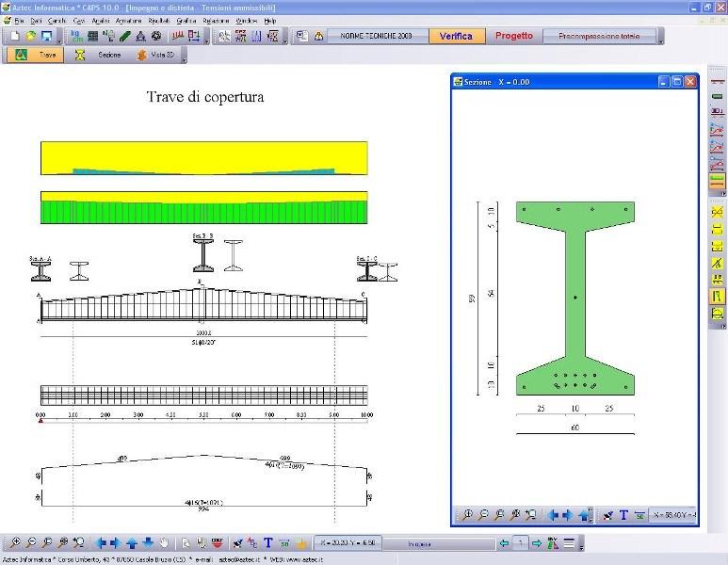This screenshot has height=565, width=728.
Task: Toggle the Vista 3D view
Action: click(x=154, y=55)
